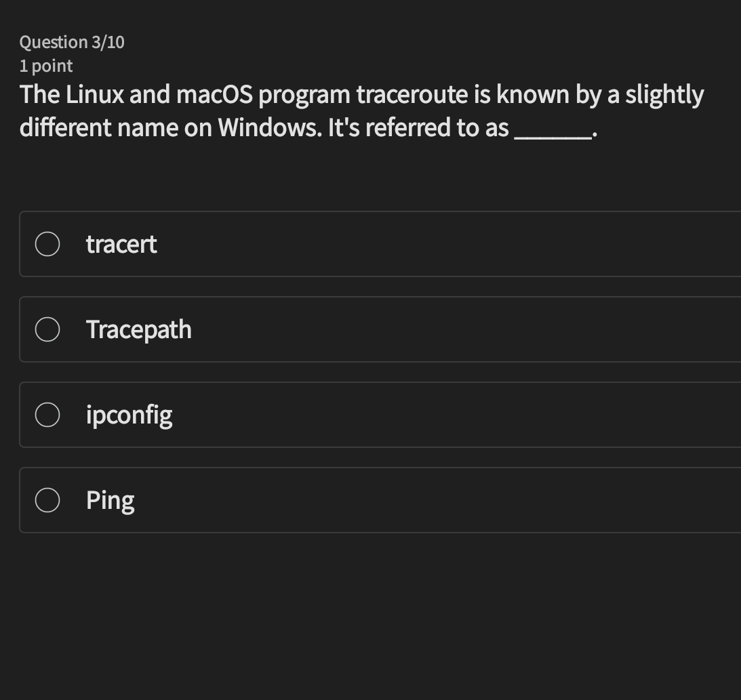Select the ipconfig radio button
Image resolution: width=741 pixels, height=700 pixels.
[x=47, y=415]
